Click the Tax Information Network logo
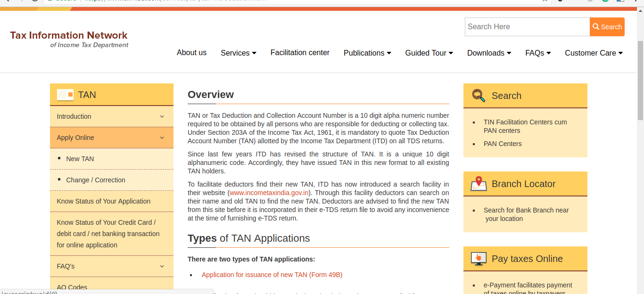 69,39
